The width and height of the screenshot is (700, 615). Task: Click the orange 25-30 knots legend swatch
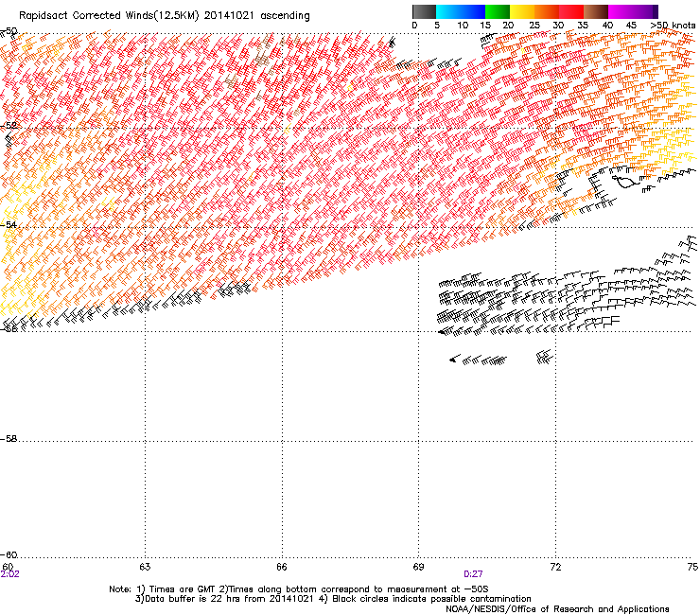547,11
